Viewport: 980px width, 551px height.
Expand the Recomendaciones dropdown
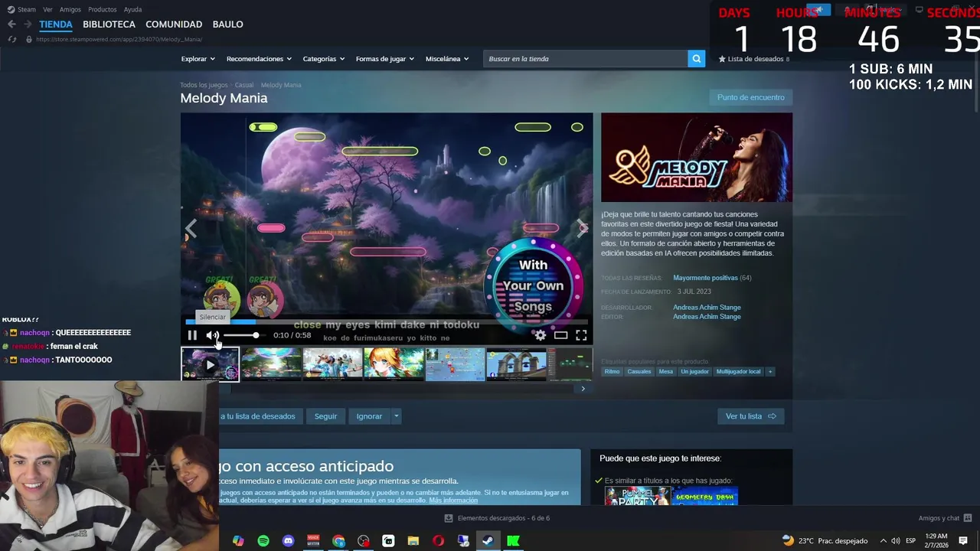pos(259,59)
